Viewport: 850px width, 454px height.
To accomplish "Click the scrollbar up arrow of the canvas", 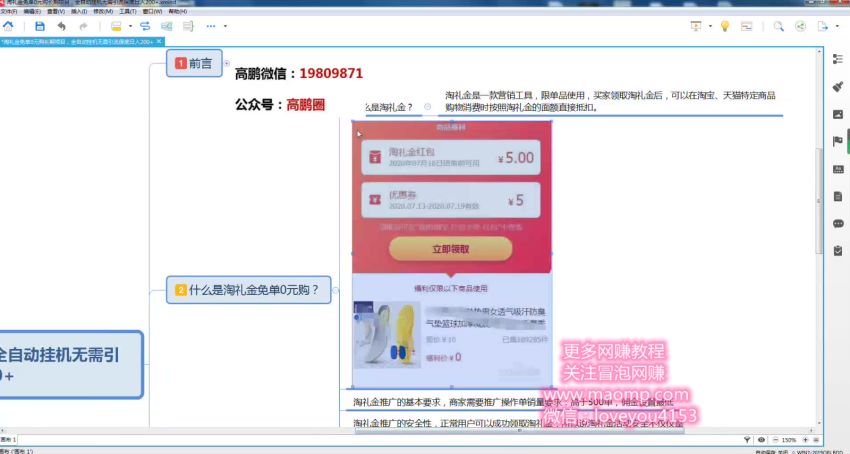I will (x=820, y=51).
